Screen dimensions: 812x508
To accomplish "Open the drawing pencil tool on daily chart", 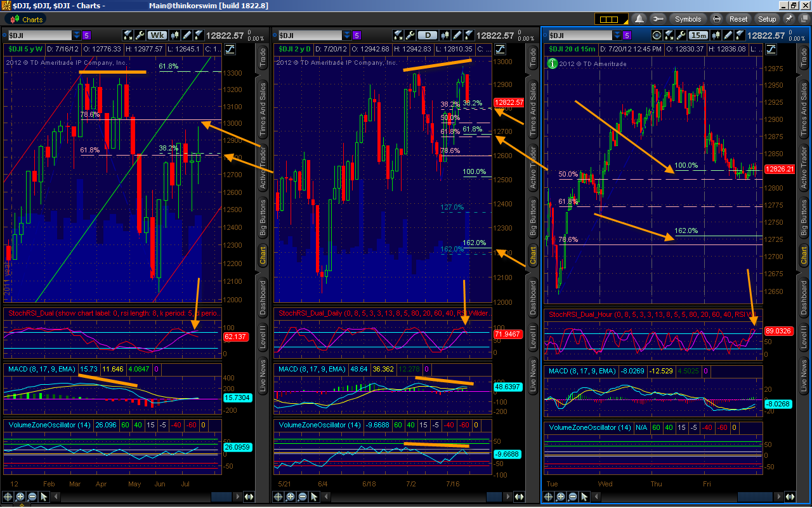I will [458, 36].
